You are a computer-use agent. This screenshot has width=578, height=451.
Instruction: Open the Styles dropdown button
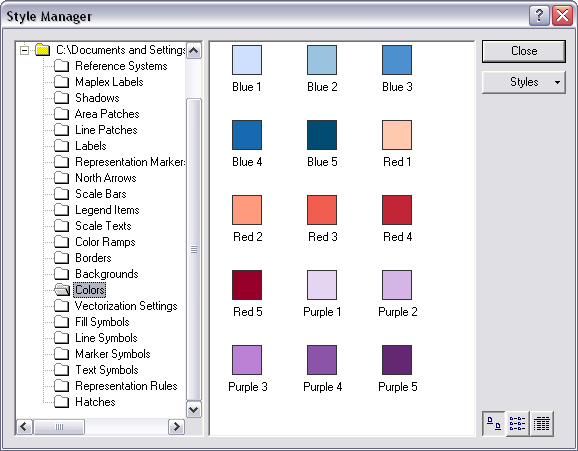tap(523, 82)
